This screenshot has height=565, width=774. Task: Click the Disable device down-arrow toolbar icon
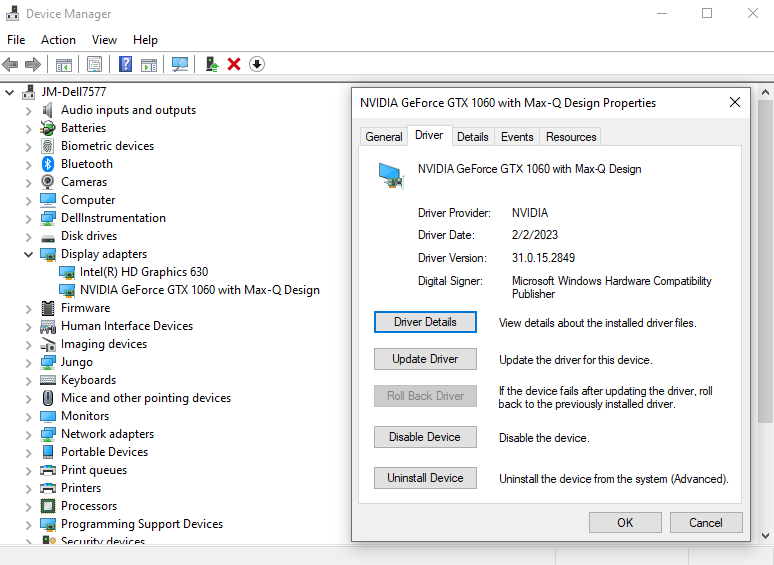(x=257, y=64)
